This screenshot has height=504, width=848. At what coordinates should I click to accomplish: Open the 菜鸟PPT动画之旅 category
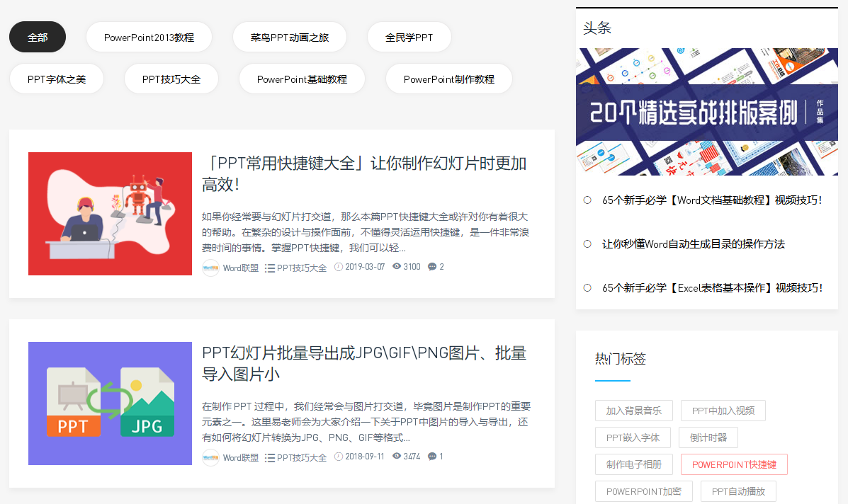pos(289,38)
